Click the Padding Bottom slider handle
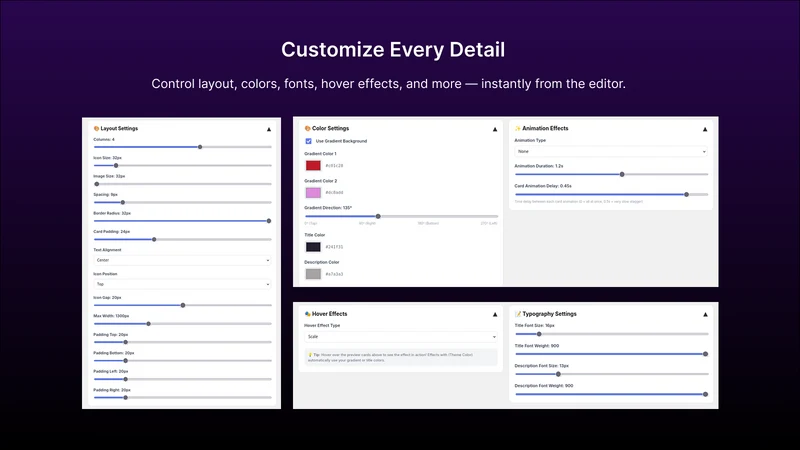This screenshot has height=450, width=800. (x=126, y=361)
